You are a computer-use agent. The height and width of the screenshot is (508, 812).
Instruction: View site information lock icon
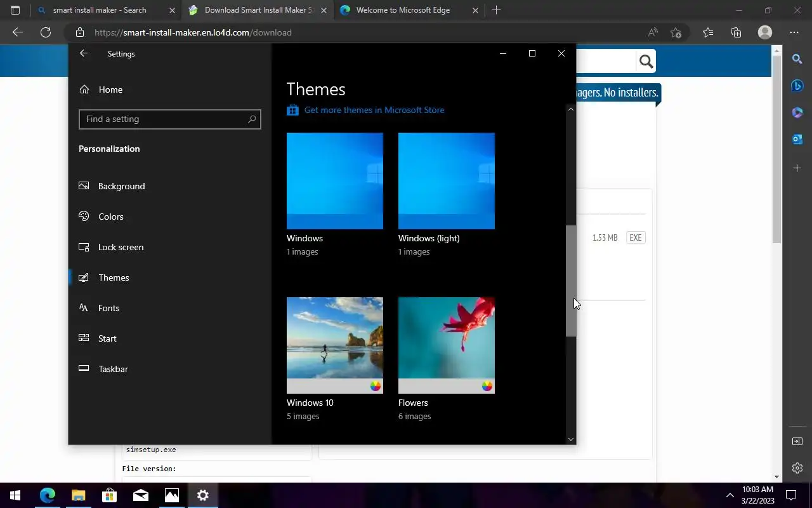[x=79, y=32]
